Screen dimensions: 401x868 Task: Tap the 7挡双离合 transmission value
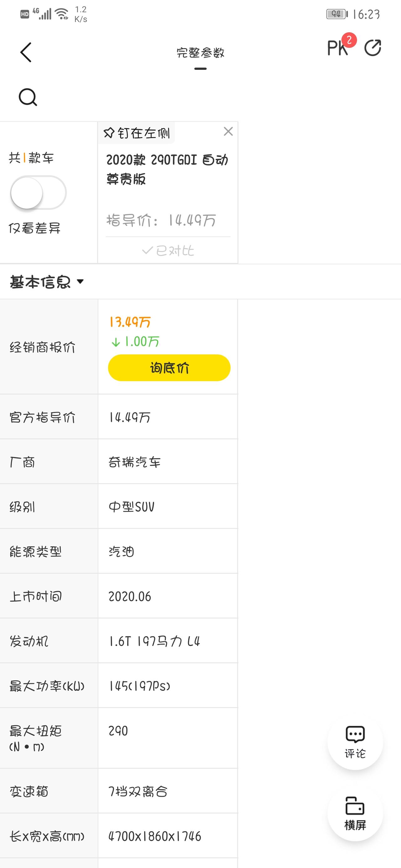138,791
